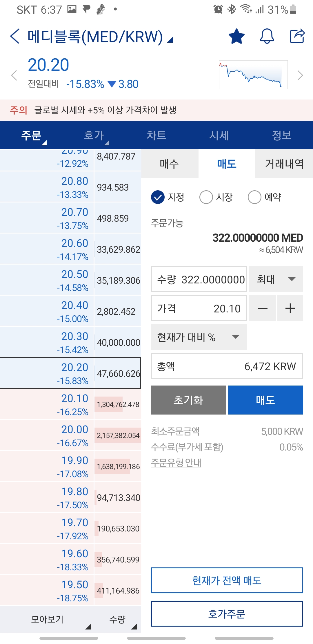Open the 현재가 대비 % dropdown
The width and height of the screenshot is (313, 644).
pos(199,337)
